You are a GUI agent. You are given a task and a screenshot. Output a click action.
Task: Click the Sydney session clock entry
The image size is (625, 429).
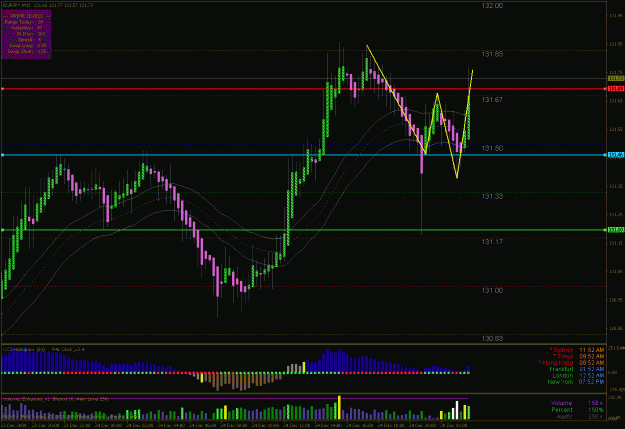coord(577,350)
